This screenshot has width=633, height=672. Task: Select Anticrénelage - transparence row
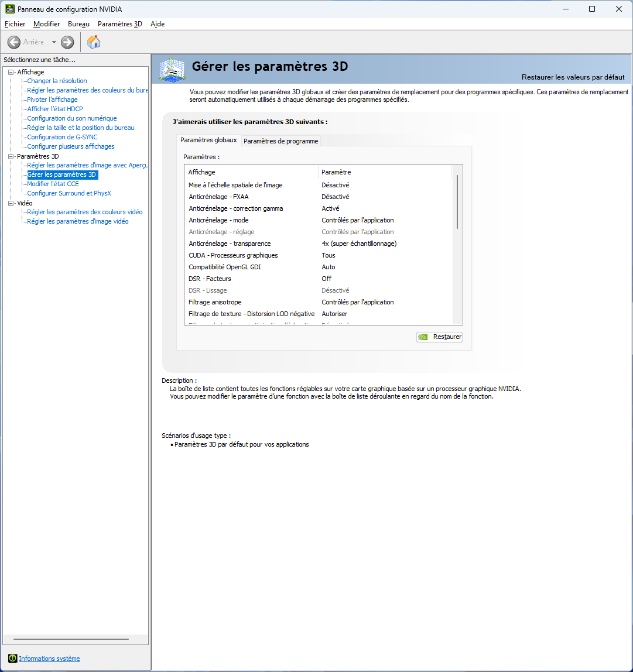(318, 244)
